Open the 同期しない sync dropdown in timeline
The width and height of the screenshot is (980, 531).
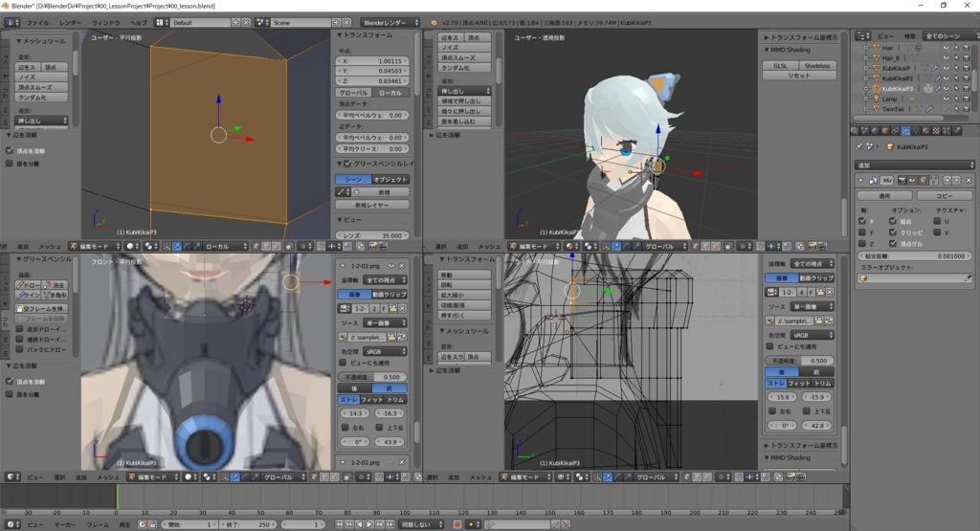[x=421, y=524]
